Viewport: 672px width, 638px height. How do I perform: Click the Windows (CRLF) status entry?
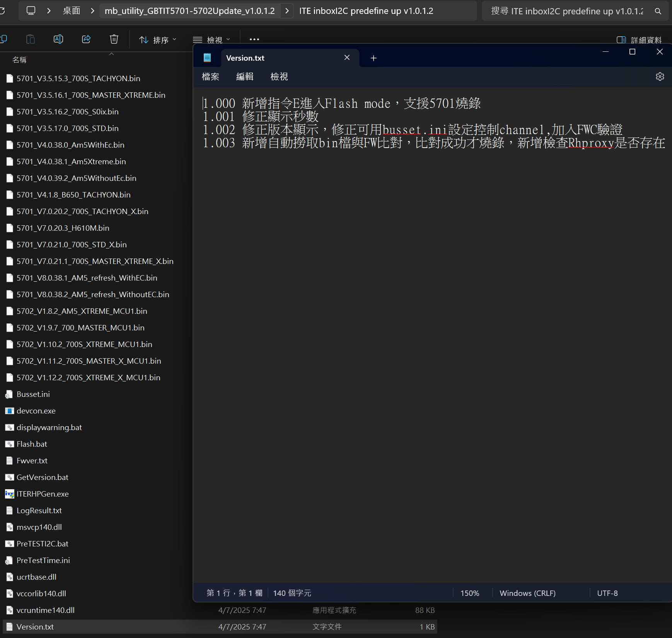point(527,593)
